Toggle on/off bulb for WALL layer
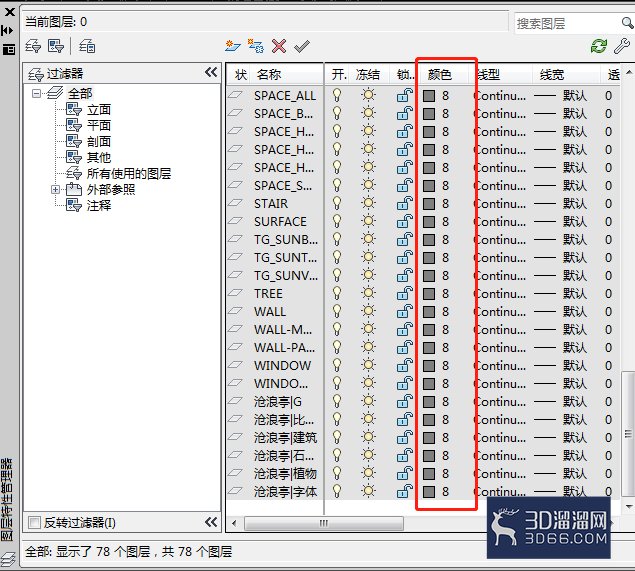 pos(337,311)
